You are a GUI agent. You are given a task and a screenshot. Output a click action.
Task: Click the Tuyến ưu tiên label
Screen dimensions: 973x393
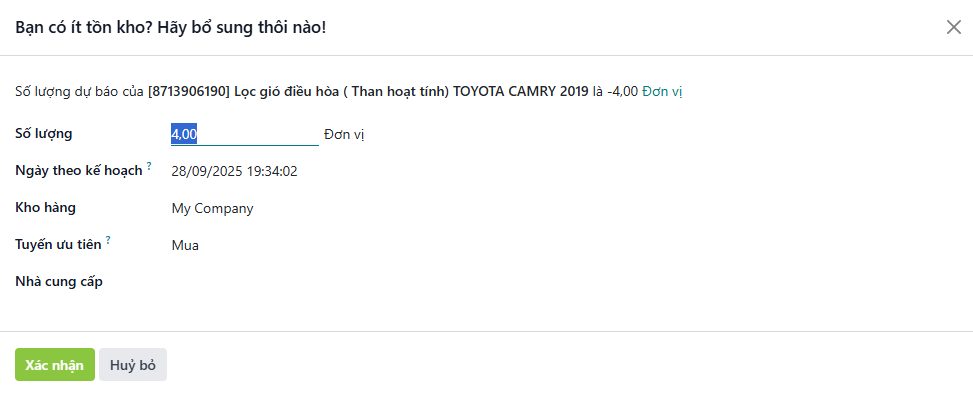point(58,244)
